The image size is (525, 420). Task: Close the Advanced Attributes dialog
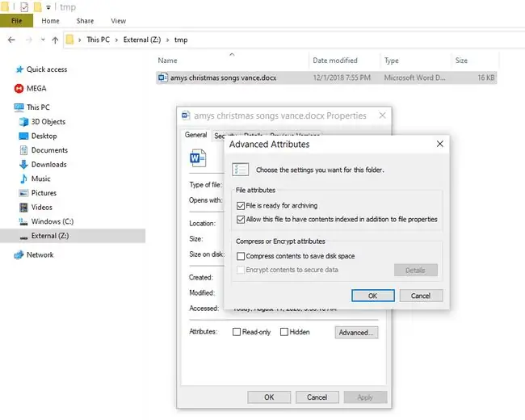(x=440, y=144)
